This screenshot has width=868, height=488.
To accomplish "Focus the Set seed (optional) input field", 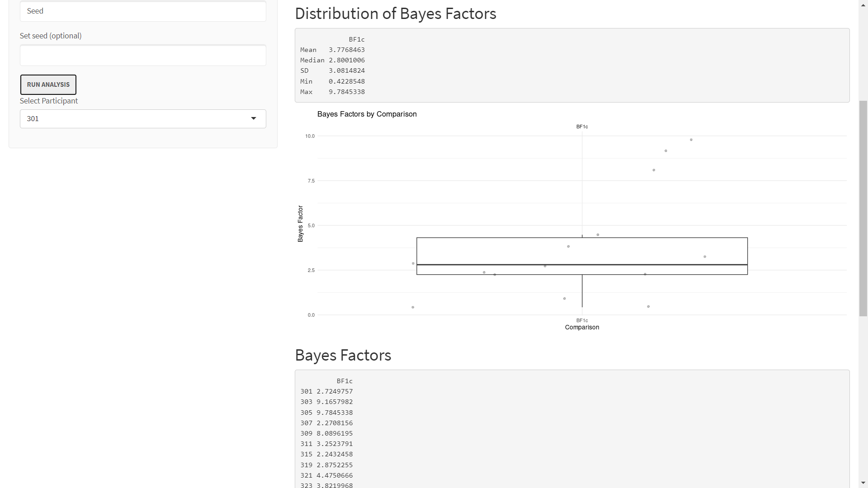I will [143, 55].
